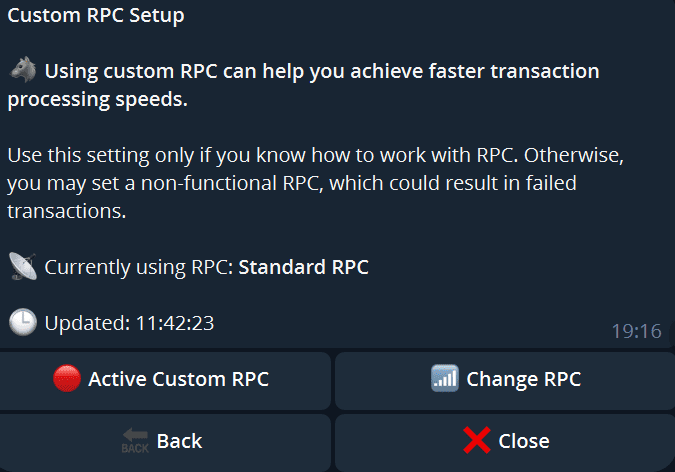Click the bold 'faster transaction processing speeds' sentence
The height and width of the screenshot is (472, 675).
click(303, 85)
